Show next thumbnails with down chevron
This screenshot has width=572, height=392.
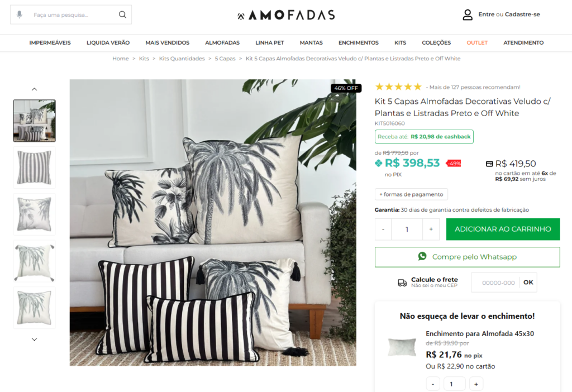tap(34, 340)
